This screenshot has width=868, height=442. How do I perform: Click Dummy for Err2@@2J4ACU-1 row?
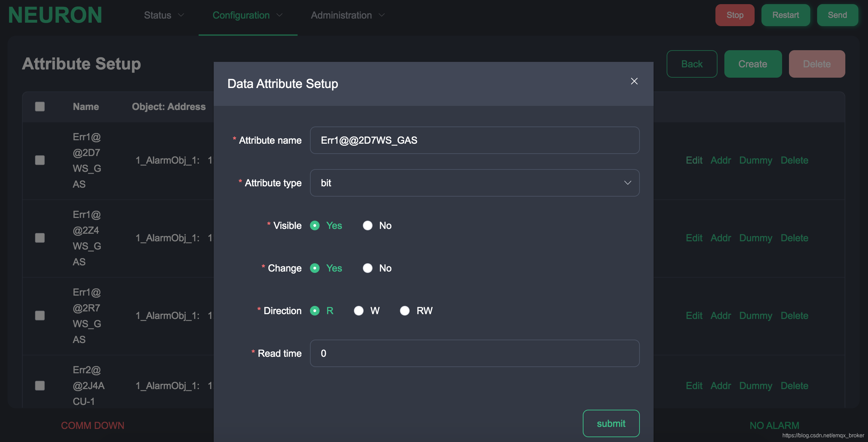tap(756, 386)
